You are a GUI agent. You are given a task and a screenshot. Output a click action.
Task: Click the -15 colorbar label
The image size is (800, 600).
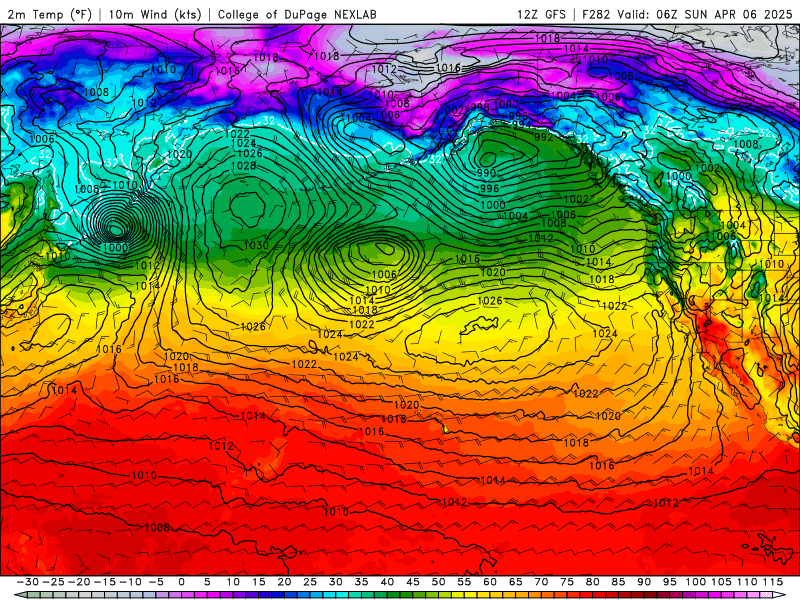(105, 582)
